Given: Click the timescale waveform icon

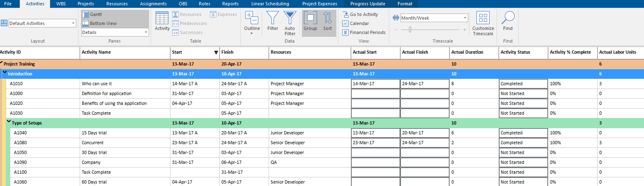Looking at the screenshot, I should [x=396, y=18].
